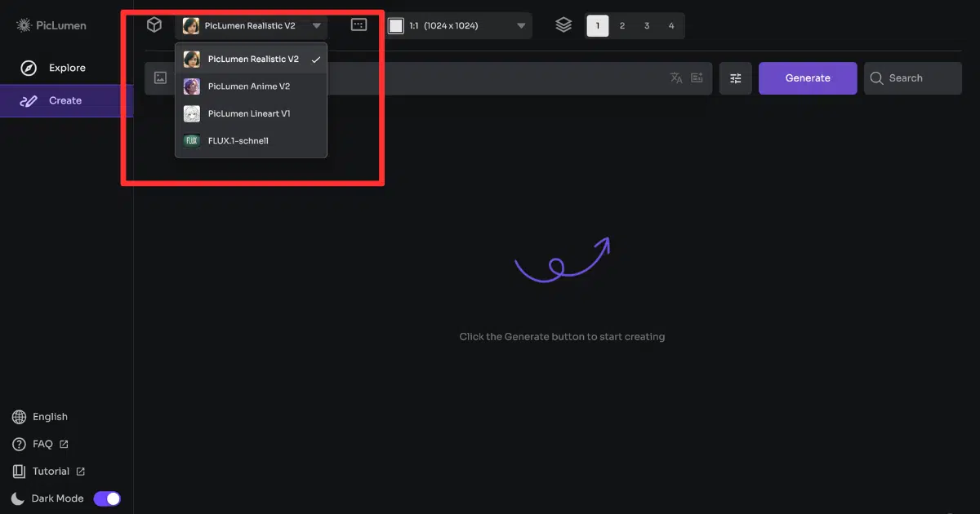Set image count to 1
This screenshot has width=980, height=514.
pos(598,26)
